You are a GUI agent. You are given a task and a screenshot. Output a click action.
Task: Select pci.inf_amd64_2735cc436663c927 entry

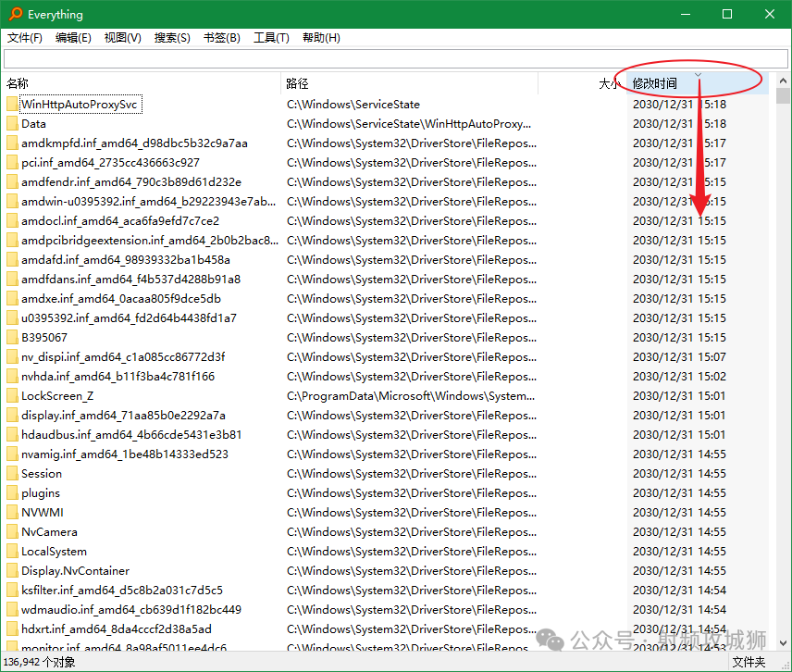click(111, 163)
